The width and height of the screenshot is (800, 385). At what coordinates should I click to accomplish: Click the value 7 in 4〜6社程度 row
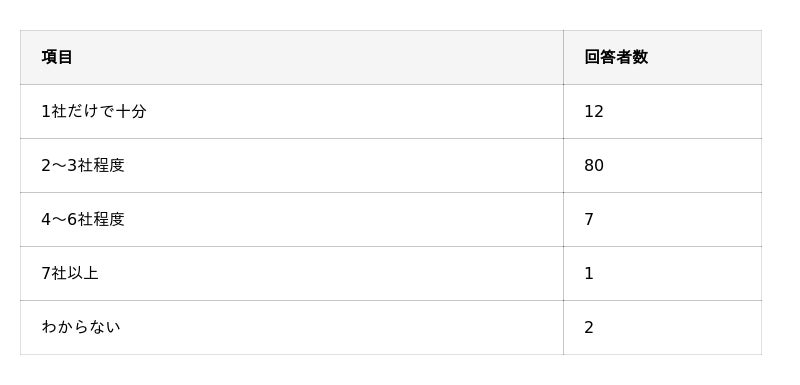click(x=662, y=219)
